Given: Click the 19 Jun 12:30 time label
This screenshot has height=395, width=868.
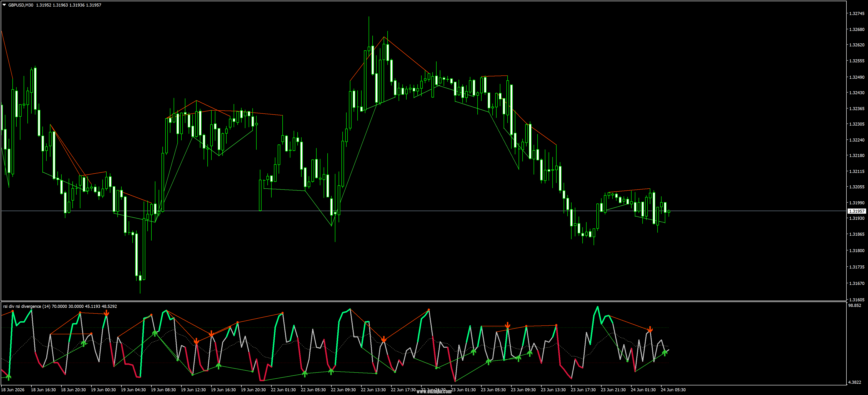Looking at the screenshot, I should 193,390.
